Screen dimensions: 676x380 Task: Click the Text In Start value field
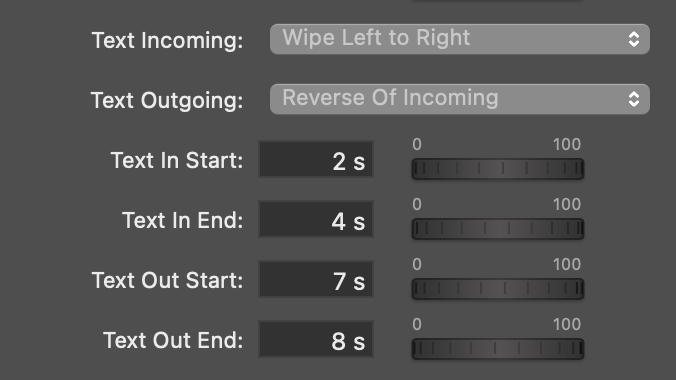coord(316,159)
